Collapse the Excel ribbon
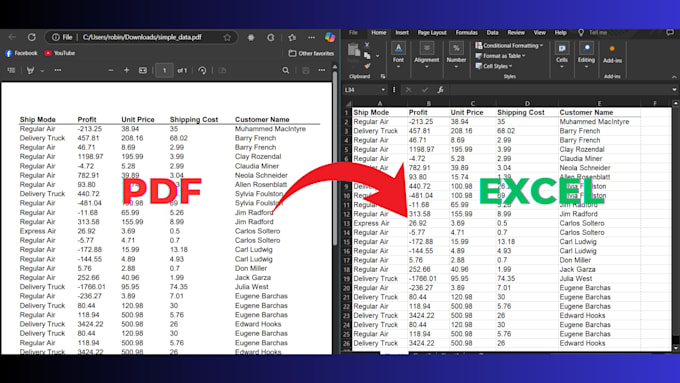The height and width of the screenshot is (383, 680). pos(674,77)
